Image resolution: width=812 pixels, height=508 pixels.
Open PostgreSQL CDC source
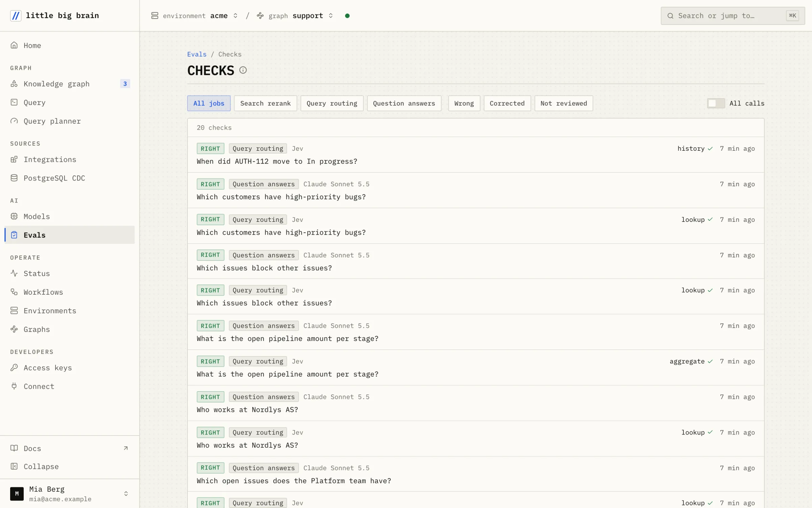[x=69, y=178]
